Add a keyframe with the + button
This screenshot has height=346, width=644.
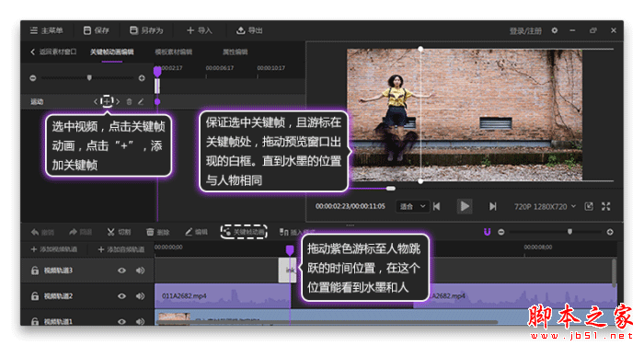[x=107, y=101]
